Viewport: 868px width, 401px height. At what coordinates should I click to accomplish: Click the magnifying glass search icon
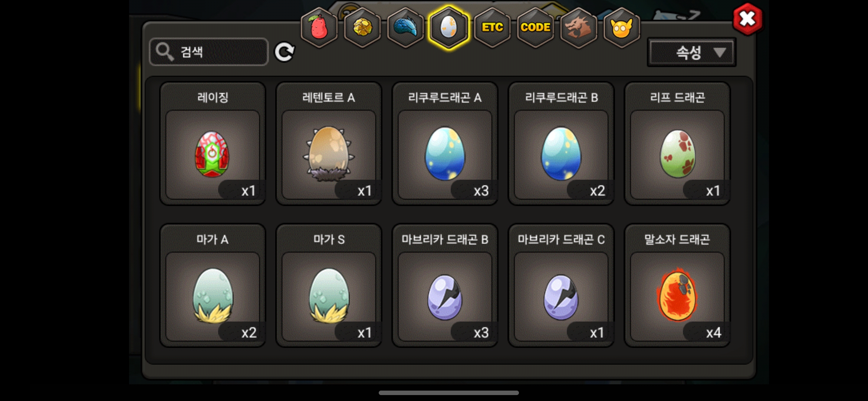click(x=165, y=52)
